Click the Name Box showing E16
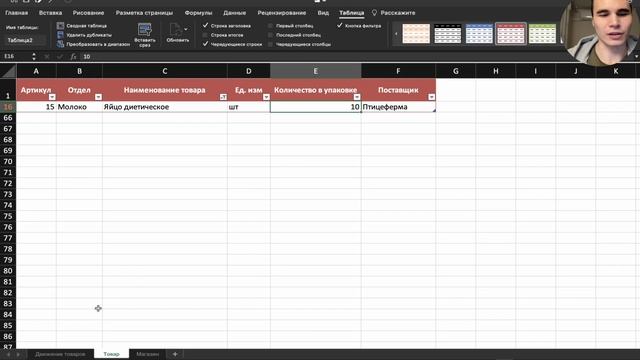640x360 pixels. click(x=16, y=56)
